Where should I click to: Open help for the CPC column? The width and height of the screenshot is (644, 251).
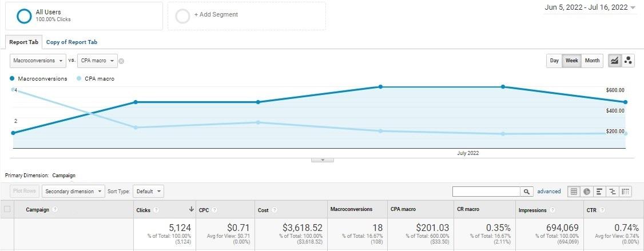pyautogui.click(x=215, y=210)
